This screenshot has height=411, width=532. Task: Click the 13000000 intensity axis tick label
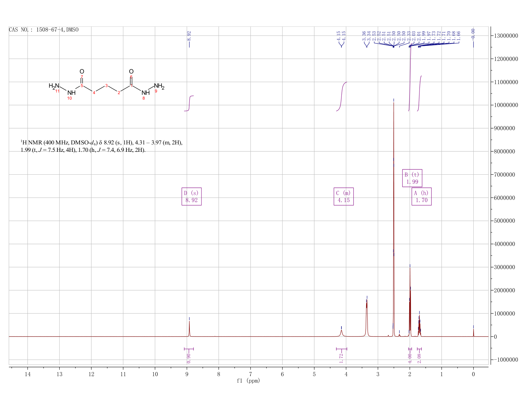coord(506,36)
